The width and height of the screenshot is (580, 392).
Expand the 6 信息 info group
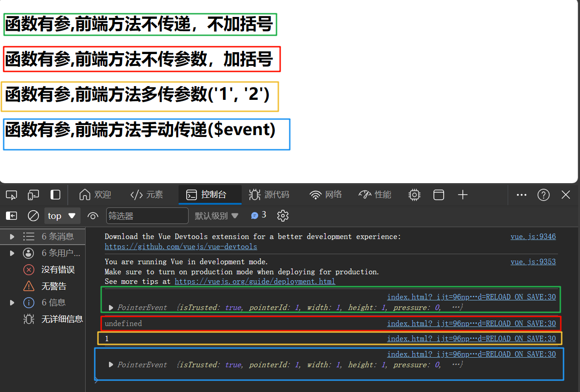point(12,303)
